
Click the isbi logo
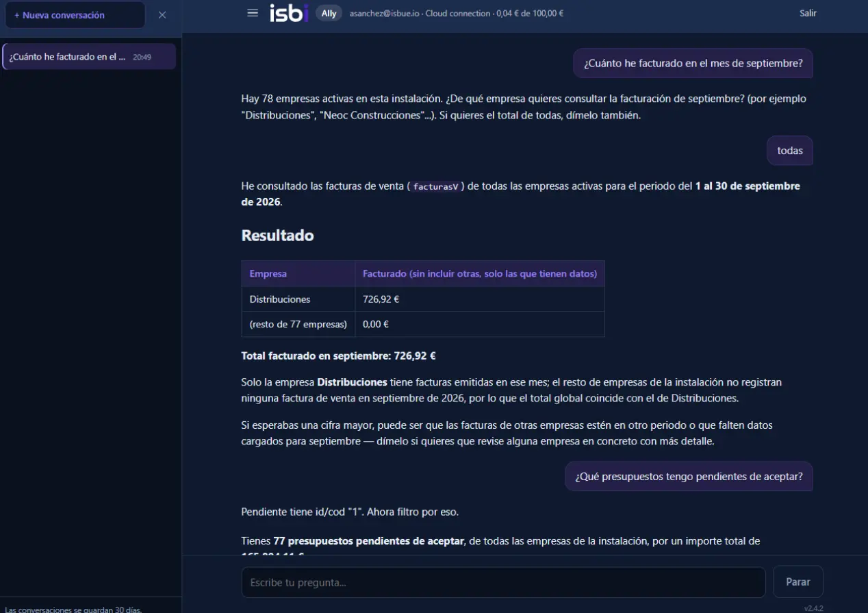point(289,13)
